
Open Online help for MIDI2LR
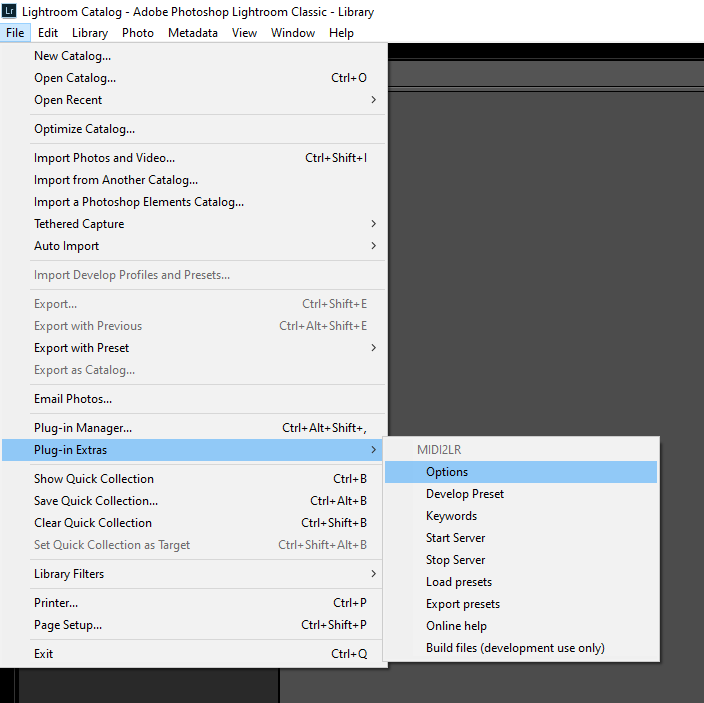point(521,626)
